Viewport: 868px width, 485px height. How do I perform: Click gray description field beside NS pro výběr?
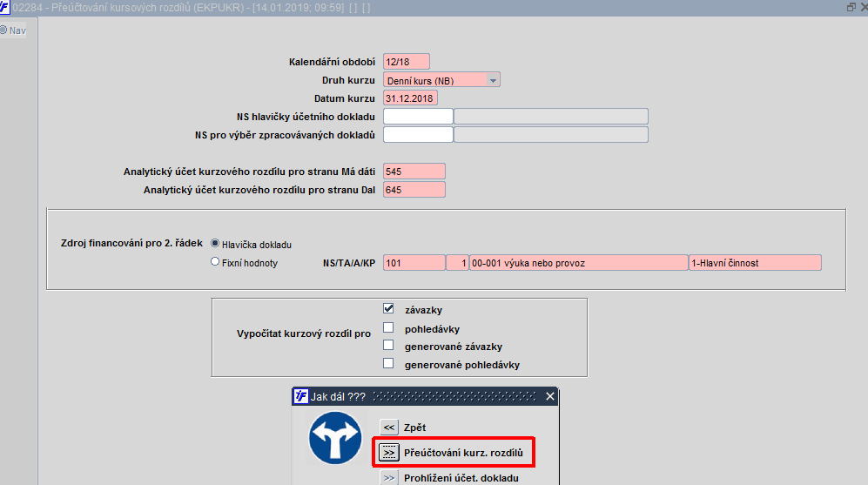click(x=551, y=135)
